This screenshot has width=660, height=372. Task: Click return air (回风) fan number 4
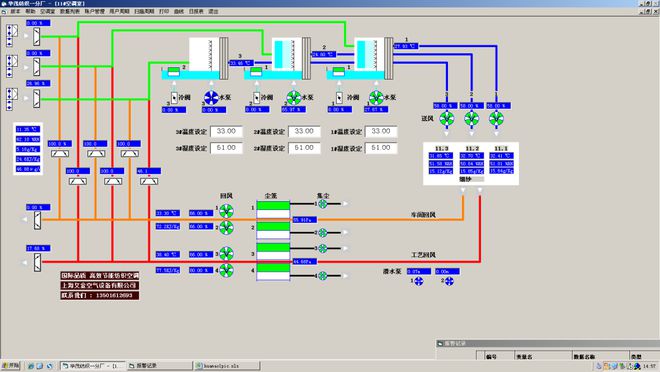tap(226, 270)
